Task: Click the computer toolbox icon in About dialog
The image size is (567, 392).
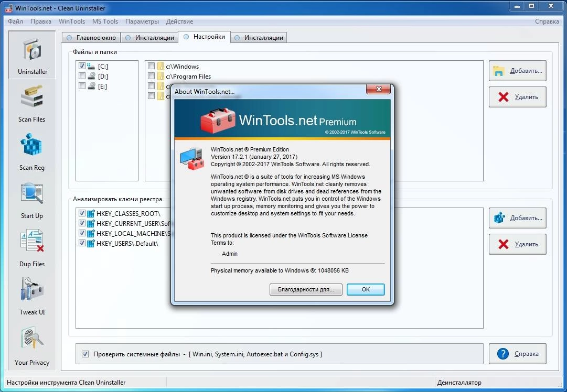Action: coord(191,158)
